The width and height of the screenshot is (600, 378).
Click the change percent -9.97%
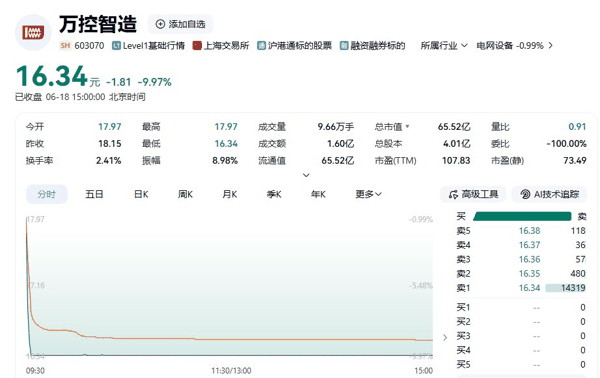(x=155, y=82)
